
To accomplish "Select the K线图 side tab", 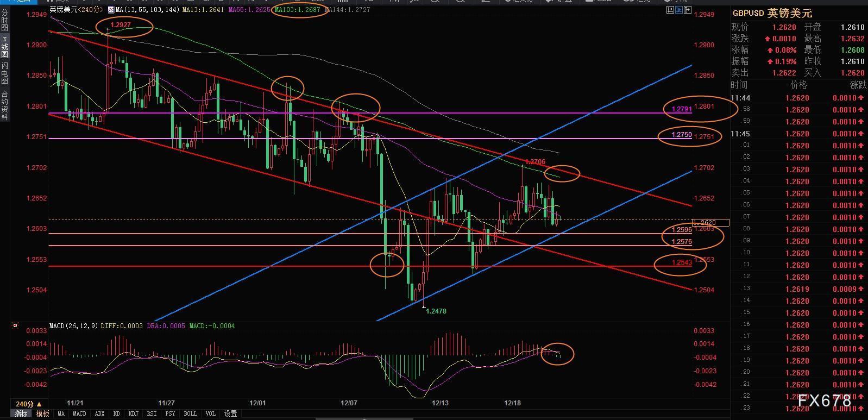I will [x=4, y=47].
